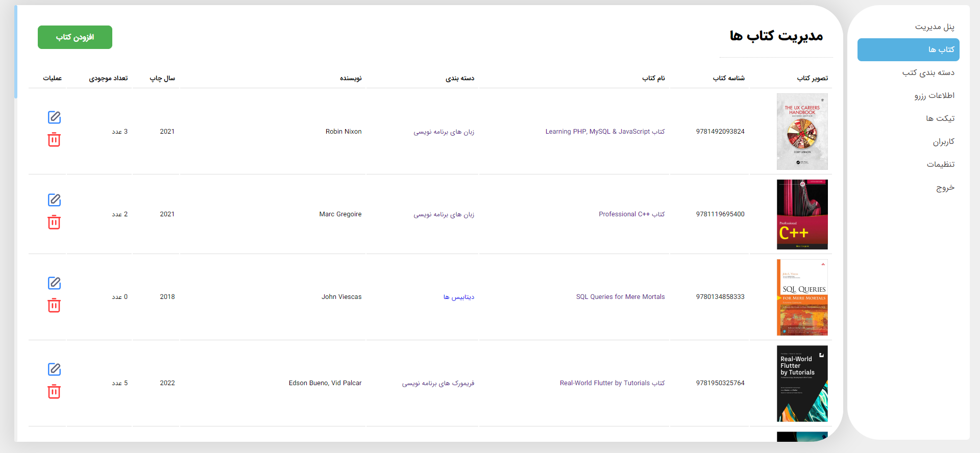The image size is (980, 453).
Task: Click authors Edson Bueno, Vid Palcar
Action: 325,383
